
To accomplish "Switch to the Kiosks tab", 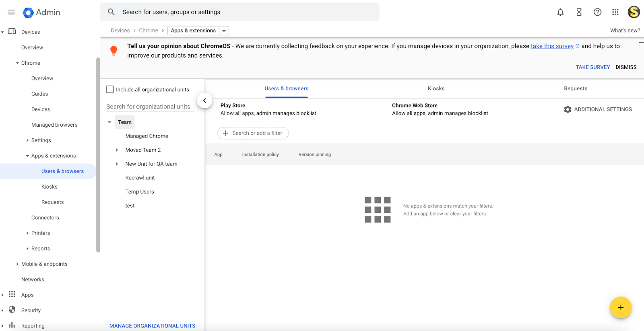I will pos(436,88).
